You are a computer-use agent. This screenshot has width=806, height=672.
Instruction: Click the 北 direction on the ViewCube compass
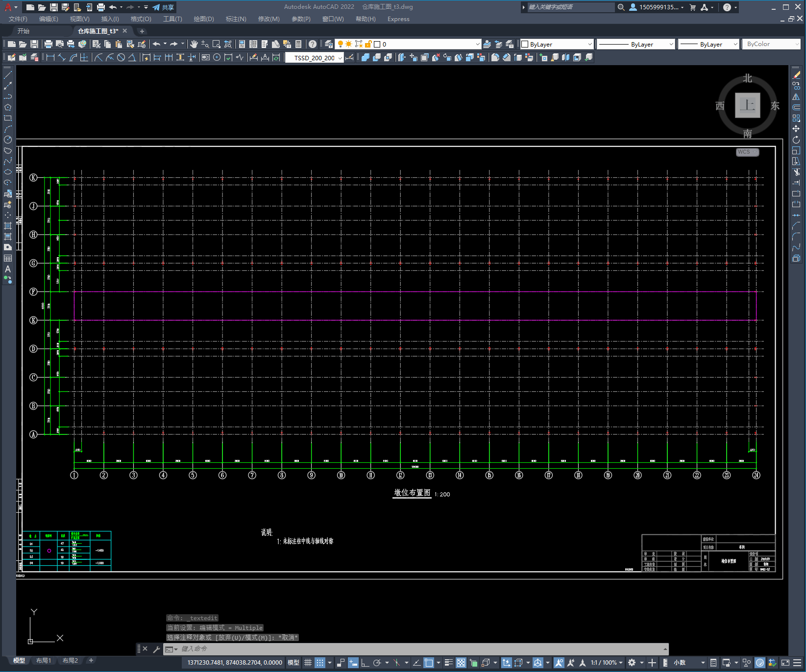pos(747,78)
